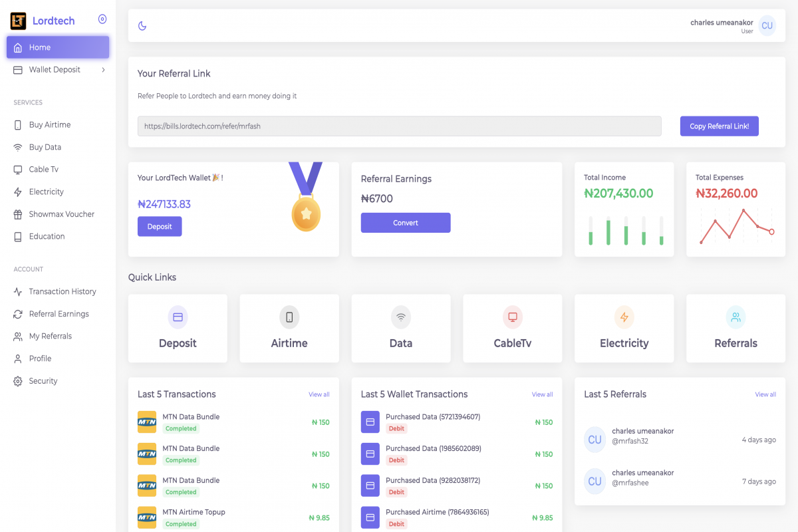Viewport: 798px width, 532px height.
Task: Open the CU user avatar menu
Action: (x=767, y=25)
